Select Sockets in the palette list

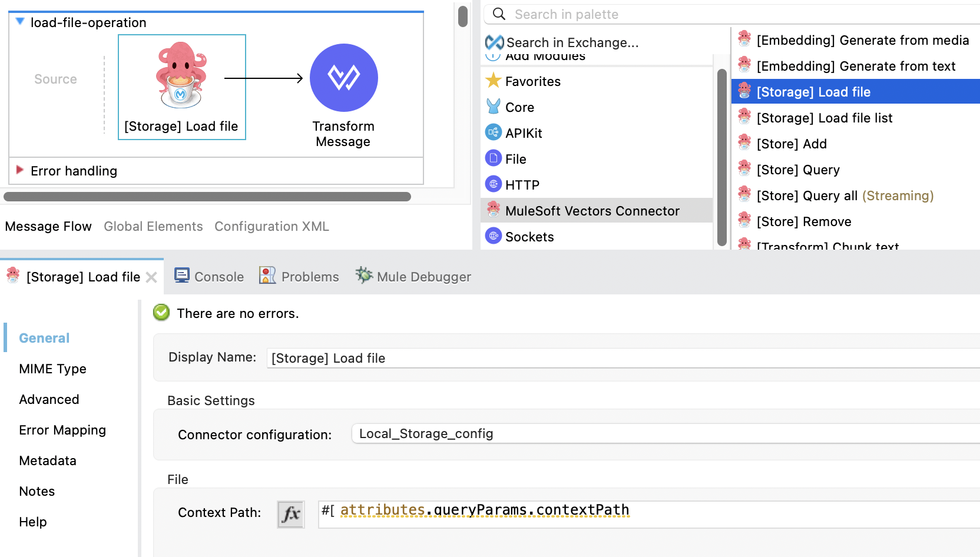pyautogui.click(x=597, y=237)
